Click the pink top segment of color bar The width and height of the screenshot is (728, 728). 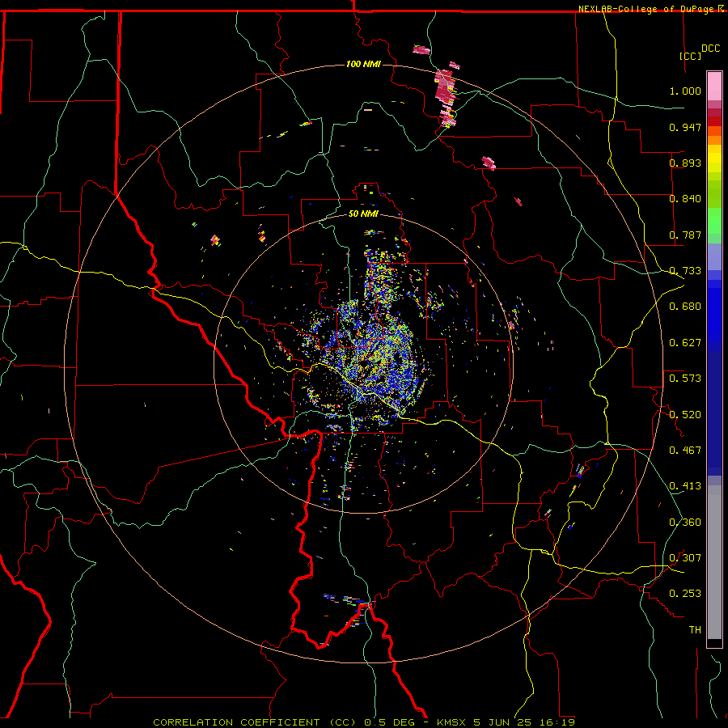tap(714, 87)
